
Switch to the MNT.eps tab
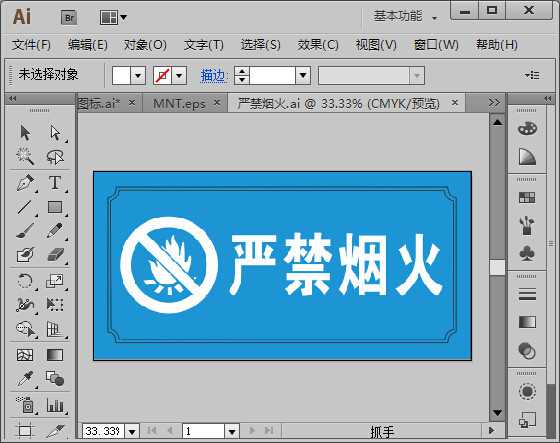coord(179,104)
